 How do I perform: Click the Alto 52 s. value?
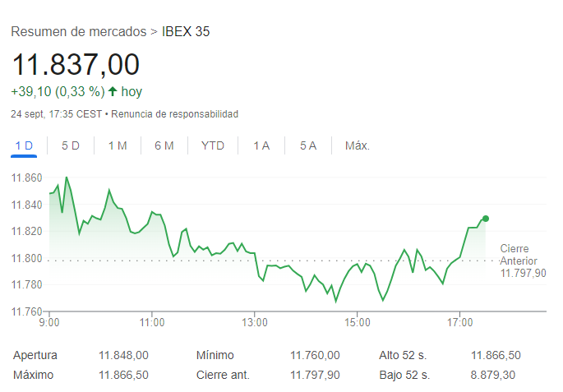(x=496, y=355)
